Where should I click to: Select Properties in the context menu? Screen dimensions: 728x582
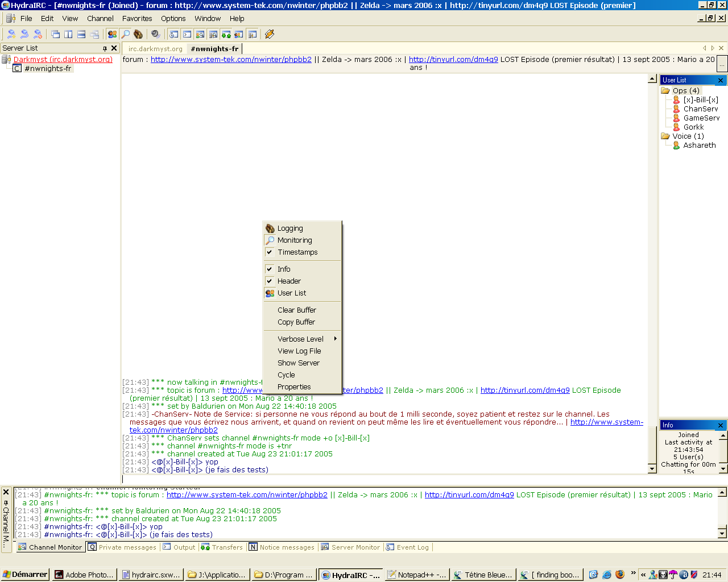303,387
